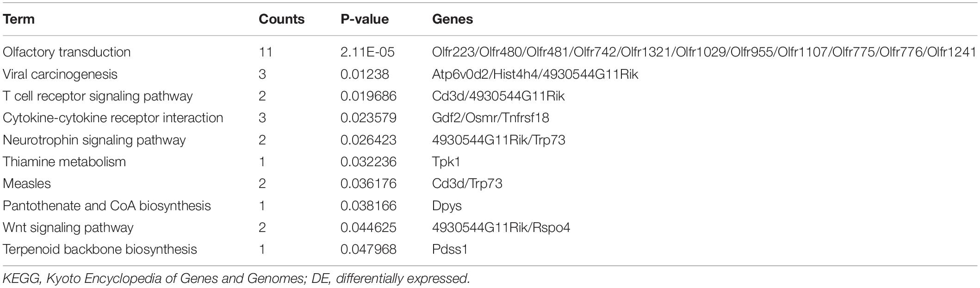
Task: Click the Gdf2/Osmr/Tnfrsf18 genes cell
Action: [490, 118]
